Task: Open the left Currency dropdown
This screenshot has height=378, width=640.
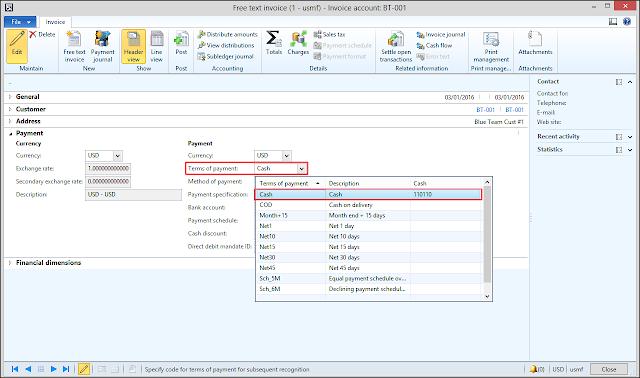Action: click(118, 156)
